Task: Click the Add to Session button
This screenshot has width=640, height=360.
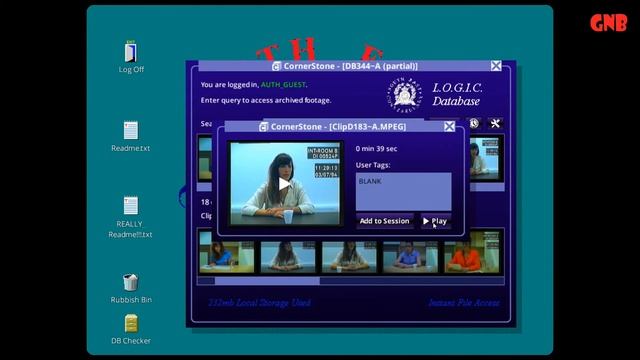Action: pyautogui.click(x=384, y=221)
